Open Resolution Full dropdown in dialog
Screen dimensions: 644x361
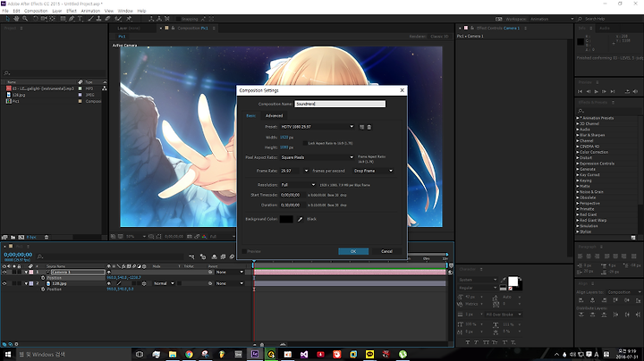tap(298, 185)
